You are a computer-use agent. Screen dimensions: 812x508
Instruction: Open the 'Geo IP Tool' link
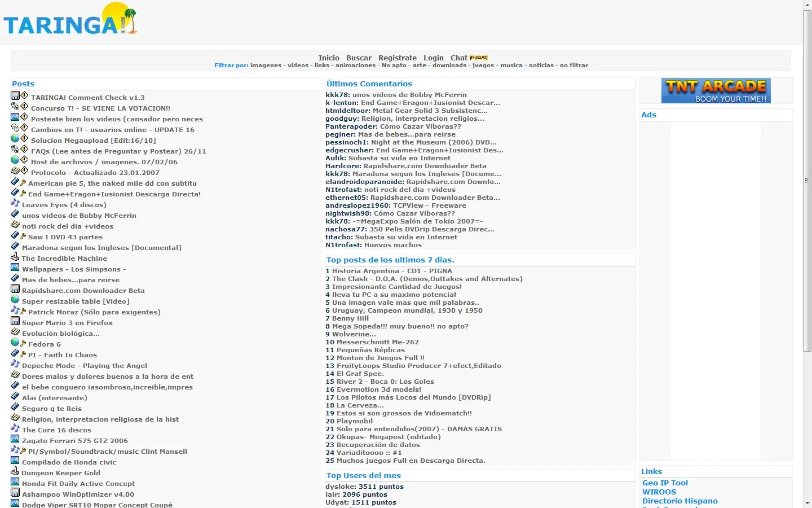[665, 483]
